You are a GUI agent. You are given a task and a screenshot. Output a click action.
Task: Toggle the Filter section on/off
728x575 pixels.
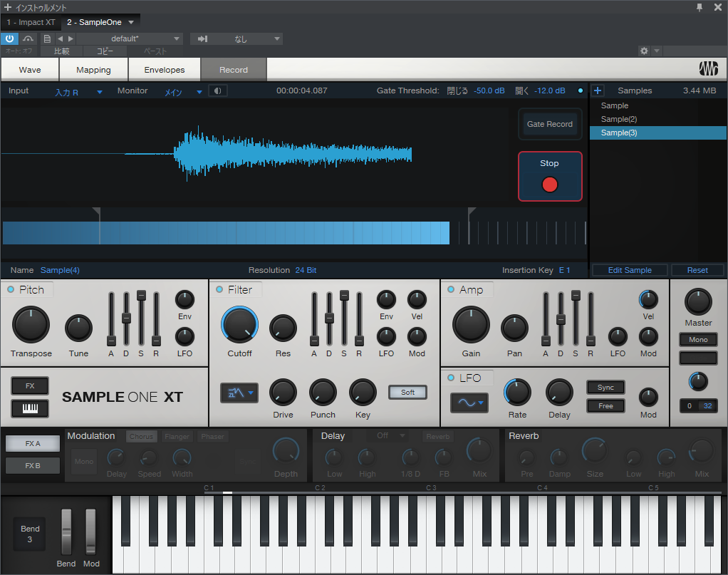[x=219, y=289]
